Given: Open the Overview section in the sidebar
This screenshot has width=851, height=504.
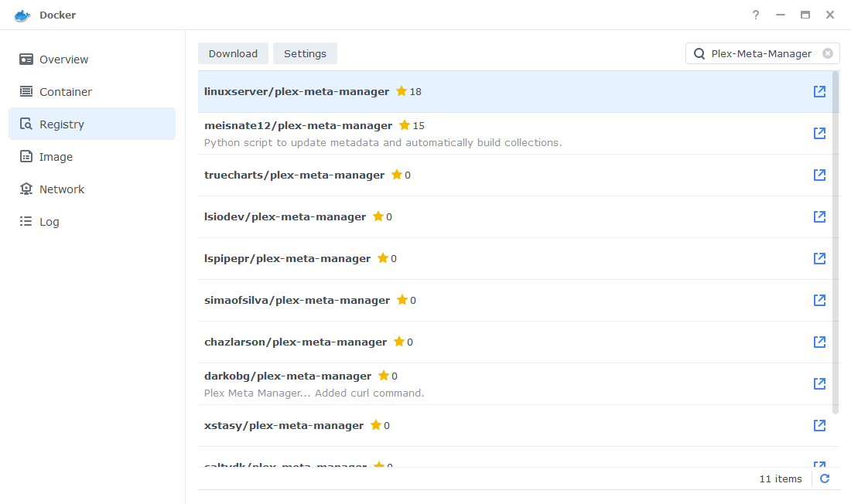Looking at the screenshot, I should 92,59.
